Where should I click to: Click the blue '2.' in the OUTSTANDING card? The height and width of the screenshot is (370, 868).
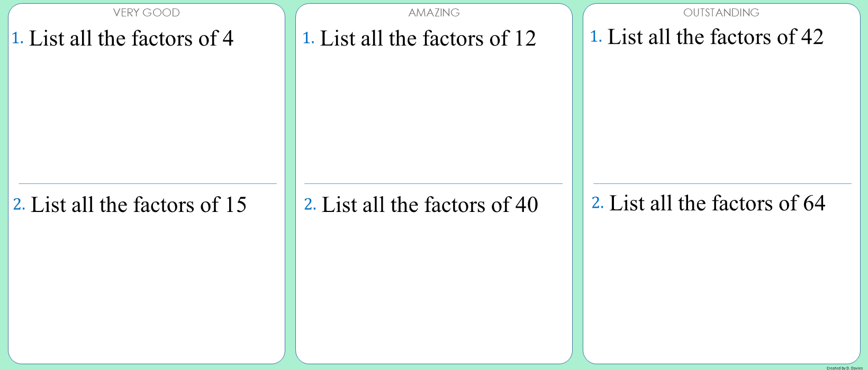(598, 202)
